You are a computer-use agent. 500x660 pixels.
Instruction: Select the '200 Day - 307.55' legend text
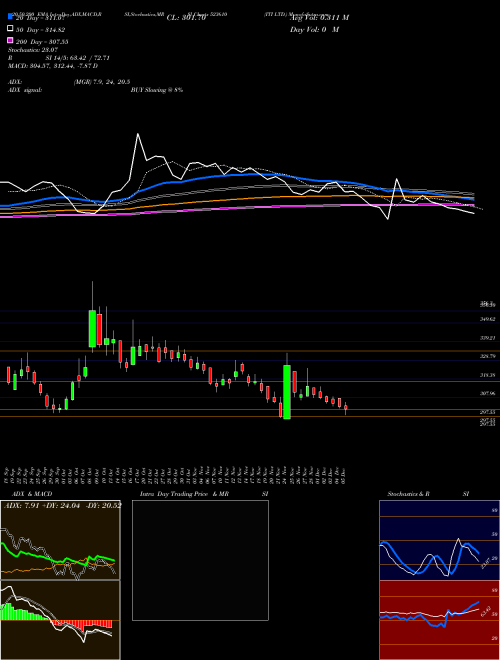42,42
